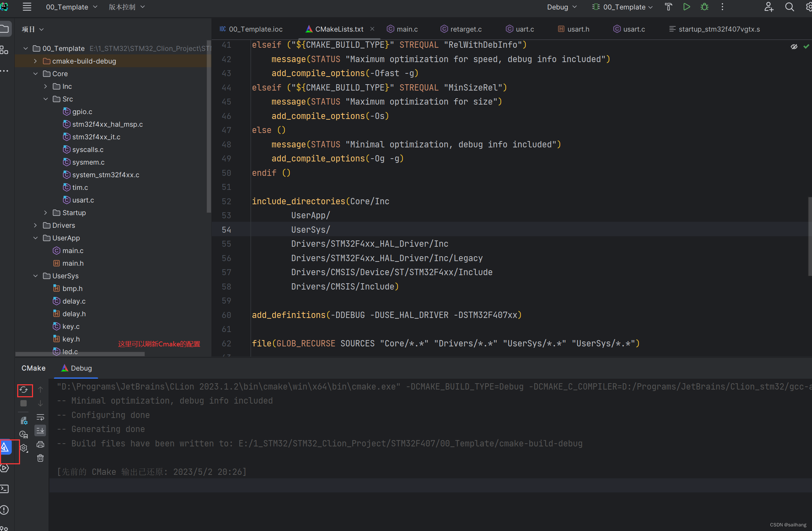Open the Debug build profile dropdown
This screenshot has width=812, height=531.
[562, 7]
